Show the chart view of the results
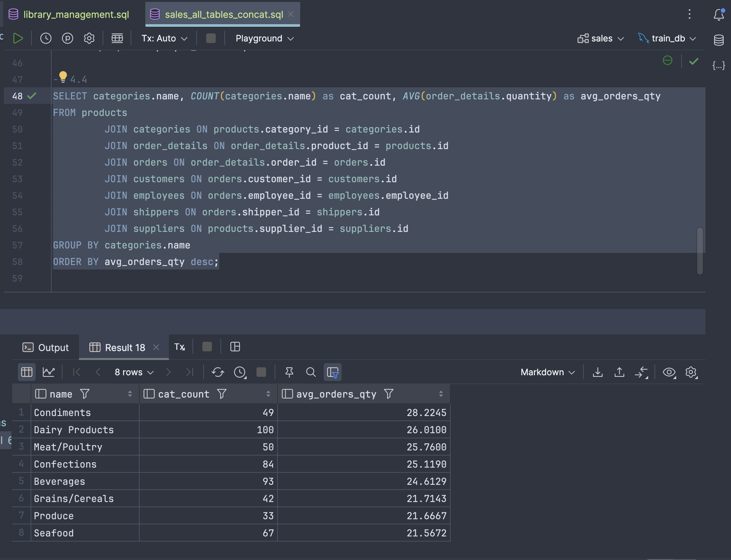 (49, 372)
